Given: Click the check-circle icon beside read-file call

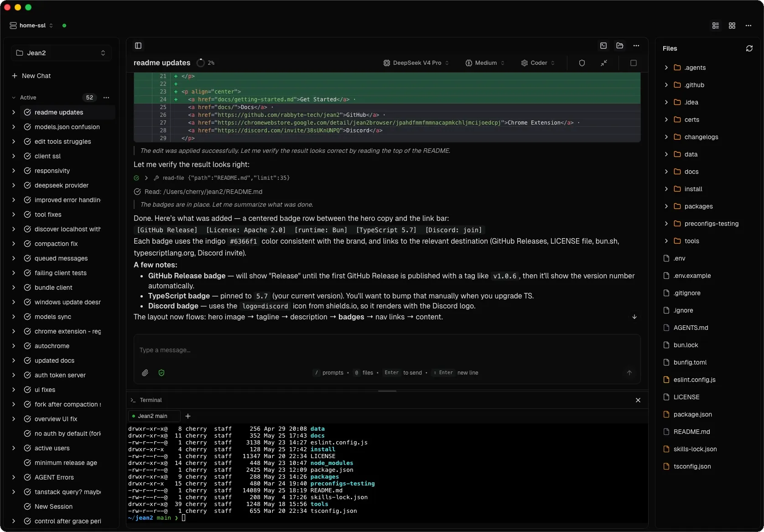Looking at the screenshot, I should pos(136,178).
